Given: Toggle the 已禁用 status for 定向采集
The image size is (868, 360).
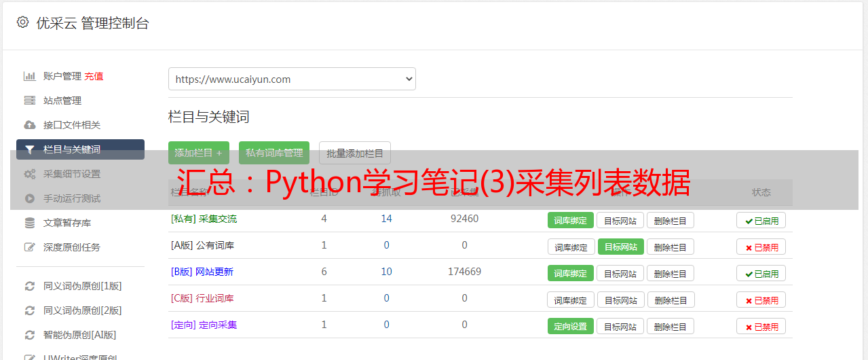Looking at the screenshot, I should click(x=761, y=326).
